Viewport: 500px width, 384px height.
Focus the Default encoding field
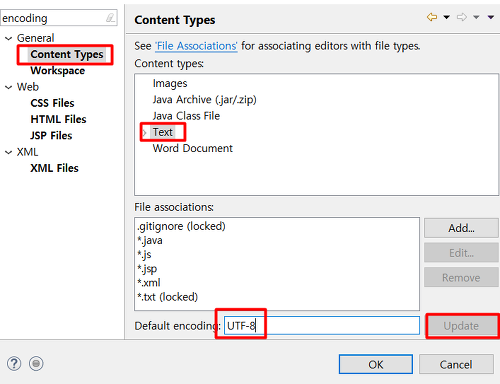322,326
